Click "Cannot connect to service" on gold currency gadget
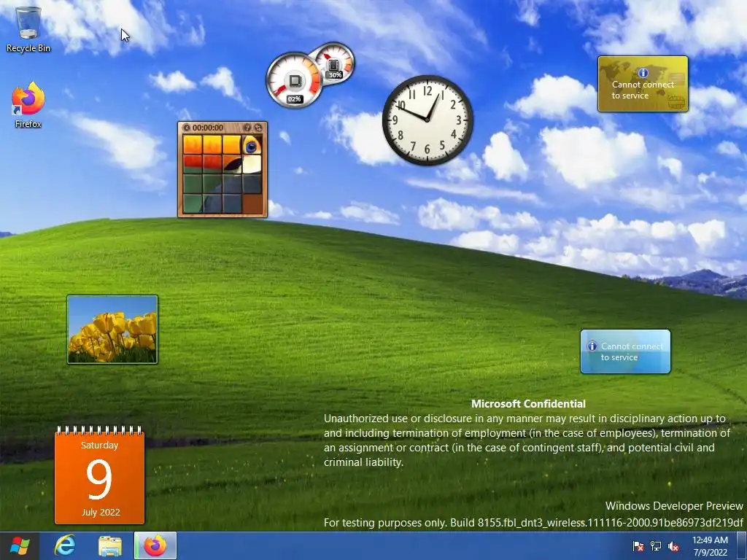Image resolution: width=747 pixels, height=560 pixels. point(643,90)
